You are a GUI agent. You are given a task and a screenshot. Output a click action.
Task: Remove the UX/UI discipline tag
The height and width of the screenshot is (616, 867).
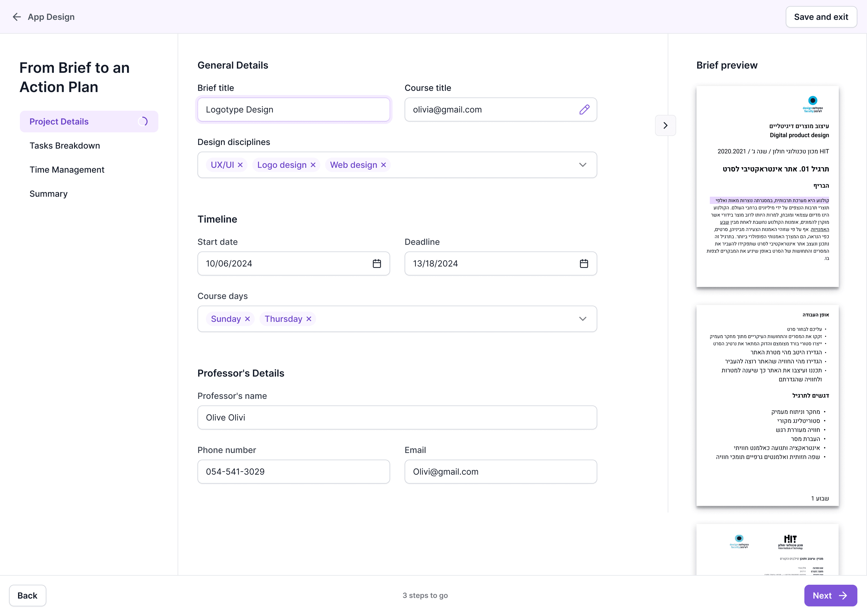(x=240, y=165)
